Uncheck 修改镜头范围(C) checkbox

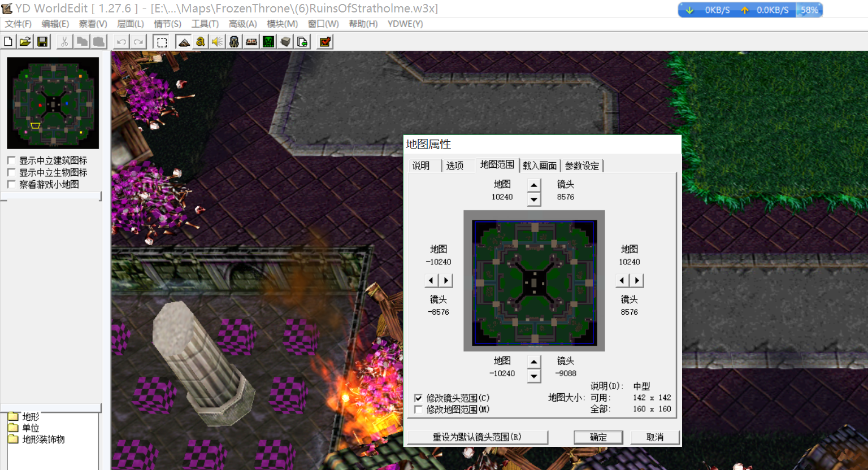click(418, 398)
